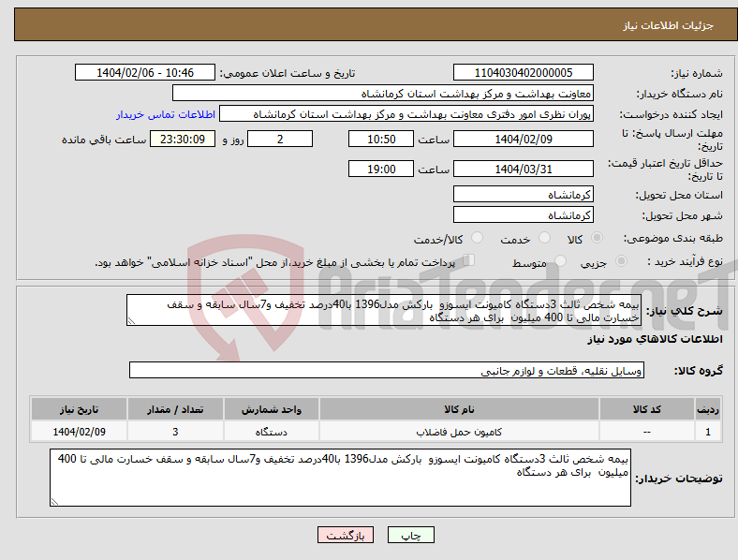The width and height of the screenshot is (738, 560).
Task: Toggle the اسناد خزانه اسلامی payment checkbox
Action: (468, 260)
